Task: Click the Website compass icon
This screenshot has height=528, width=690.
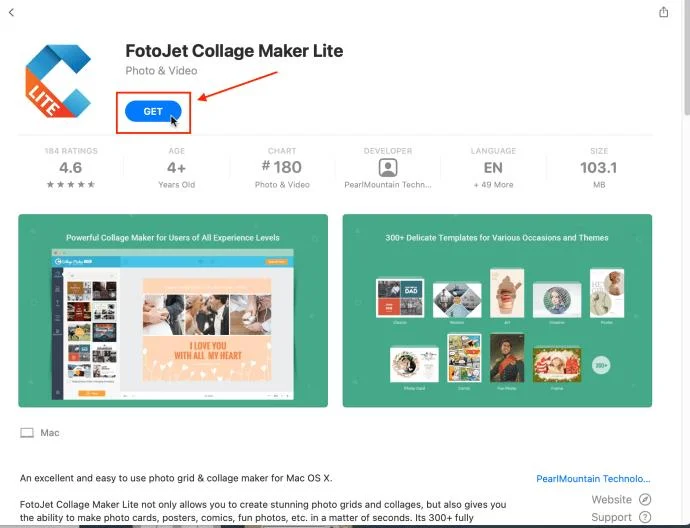Action: point(645,499)
